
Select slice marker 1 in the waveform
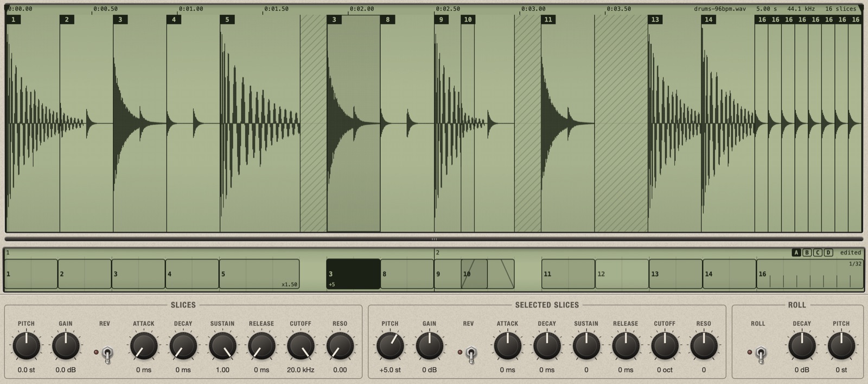click(x=14, y=20)
